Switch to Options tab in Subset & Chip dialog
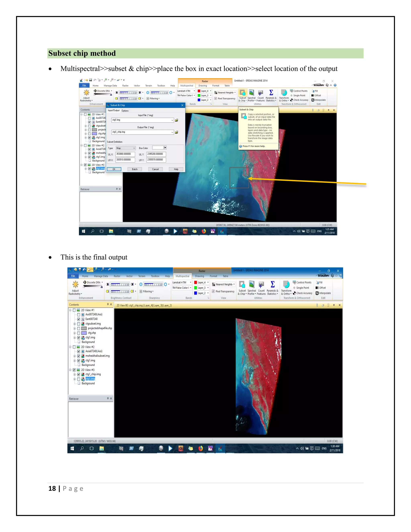This screenshot has height=532, width=411. click(x=125, y=111)
